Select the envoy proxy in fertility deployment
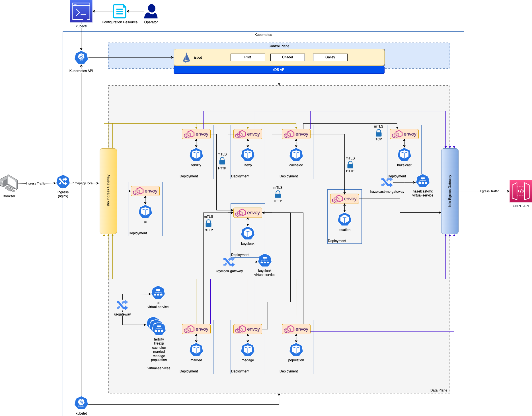Viewport: 532px width, 416px height. pos(196,134)
